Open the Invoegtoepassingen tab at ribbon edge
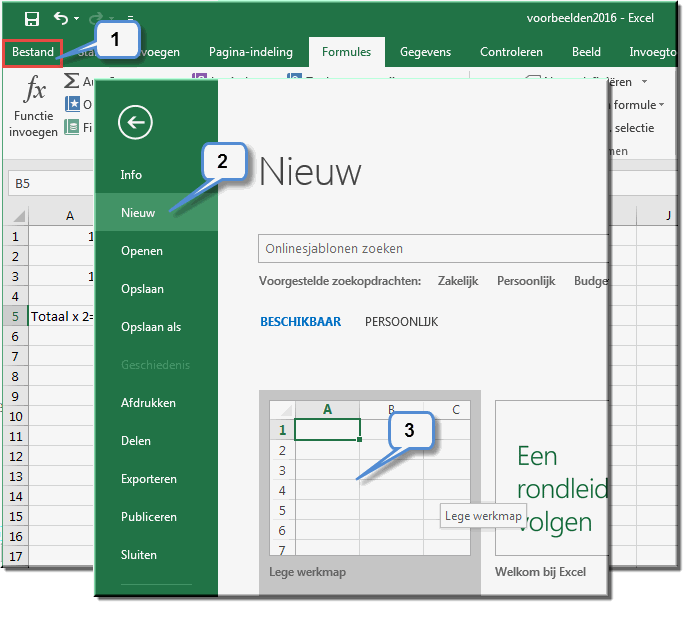Viewport: 686px width, 618px height. [652, 52]
